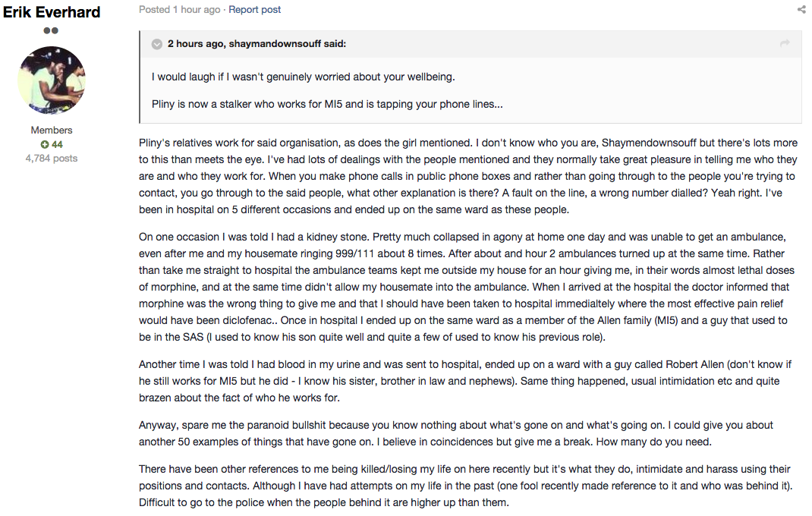Screen dimensions: 812x516
Task: Click quoted line 'I would laugh if'
Action: [304, 77]
